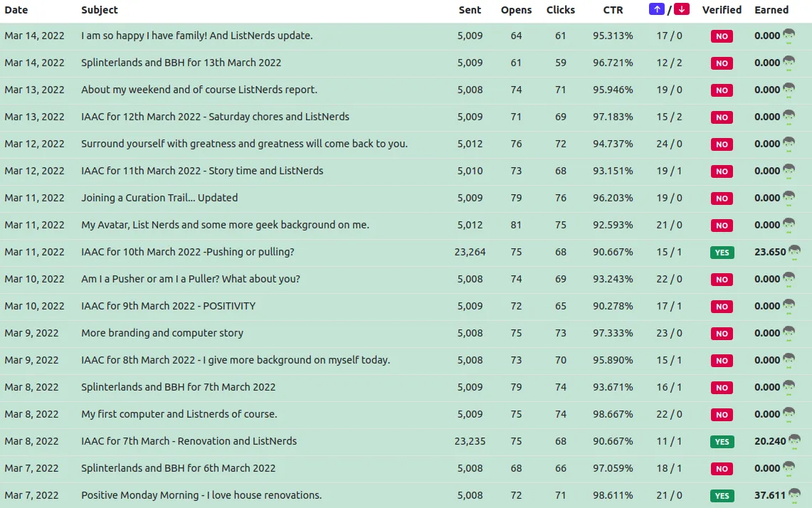Open 'Am I a Pusher or am I a Puller?' email
Image resolution: width=812 pixels, height=508 pixels.
coord(191,279)
